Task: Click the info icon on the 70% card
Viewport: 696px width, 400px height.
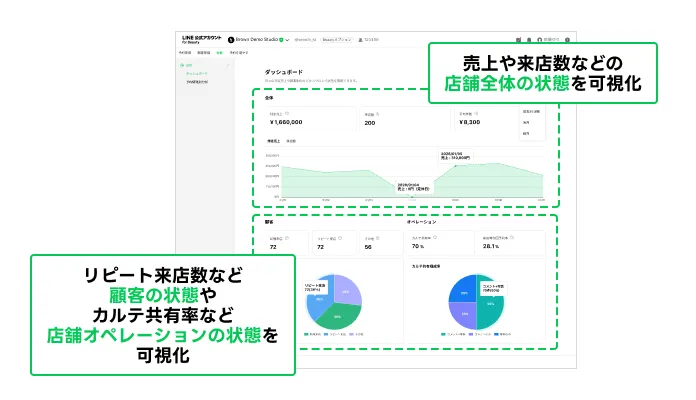Action: [x=435, y=238]
